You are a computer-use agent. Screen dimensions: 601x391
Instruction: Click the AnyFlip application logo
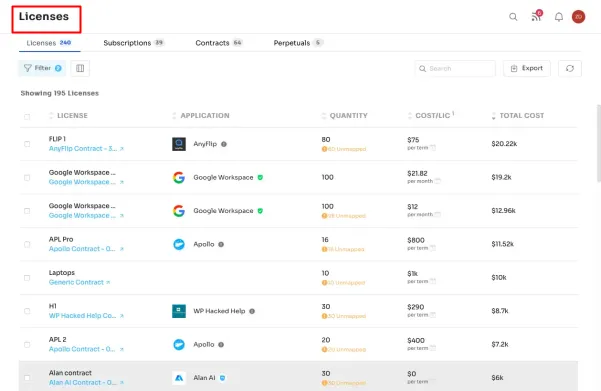click(179, 144)
